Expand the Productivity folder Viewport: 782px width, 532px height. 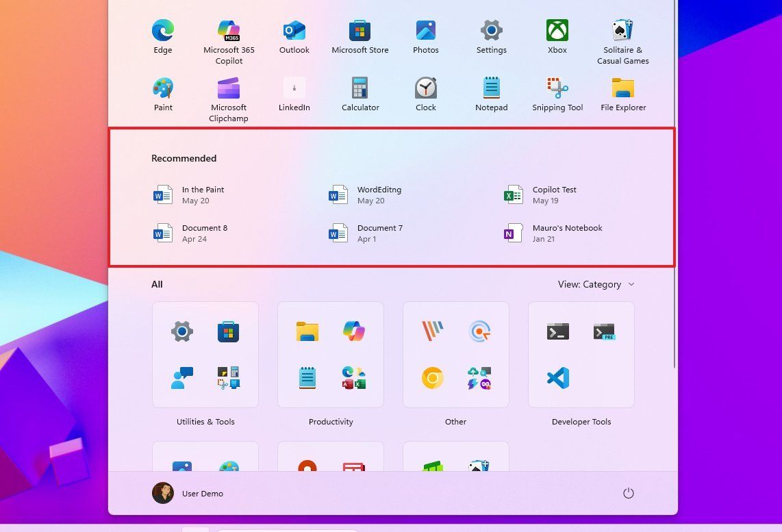pyautogui.click(x=330, y=355)
